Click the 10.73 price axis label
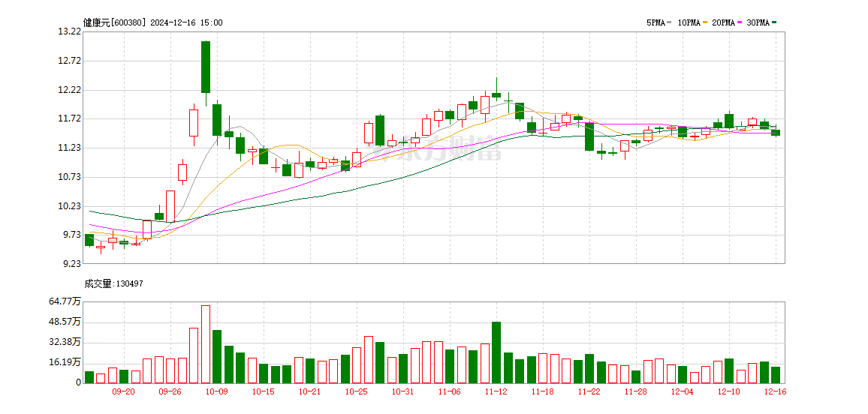 (68, 177)
